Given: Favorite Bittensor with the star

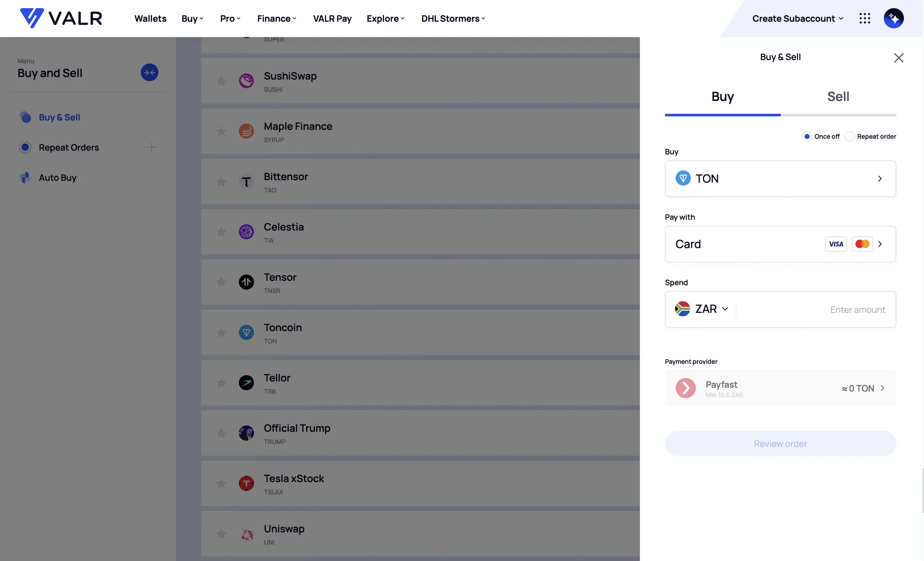Looking at the screenshot, I should click(221, 182).
